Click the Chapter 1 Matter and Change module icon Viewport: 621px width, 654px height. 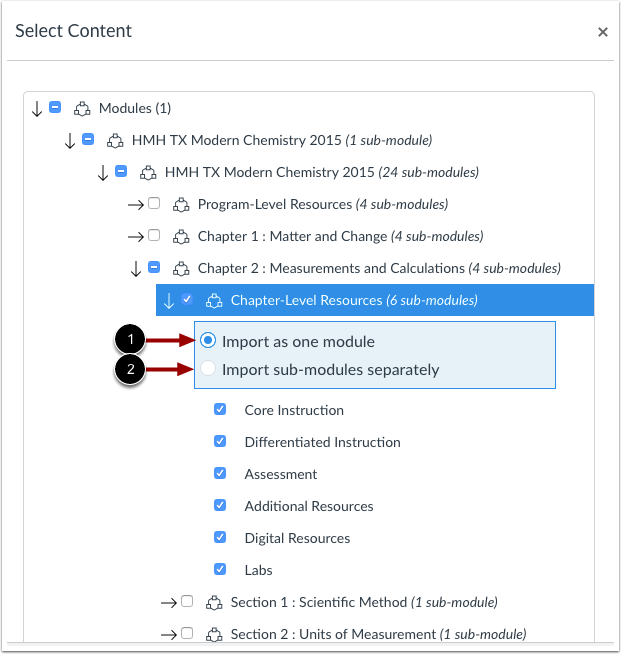181,236
